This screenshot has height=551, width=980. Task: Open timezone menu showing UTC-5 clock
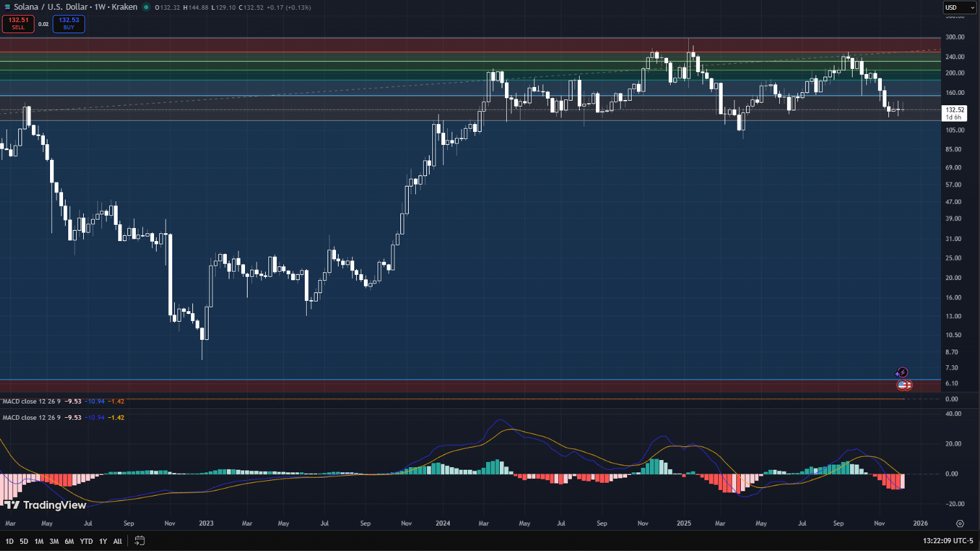pyautogui.click(x=948, y=541)
